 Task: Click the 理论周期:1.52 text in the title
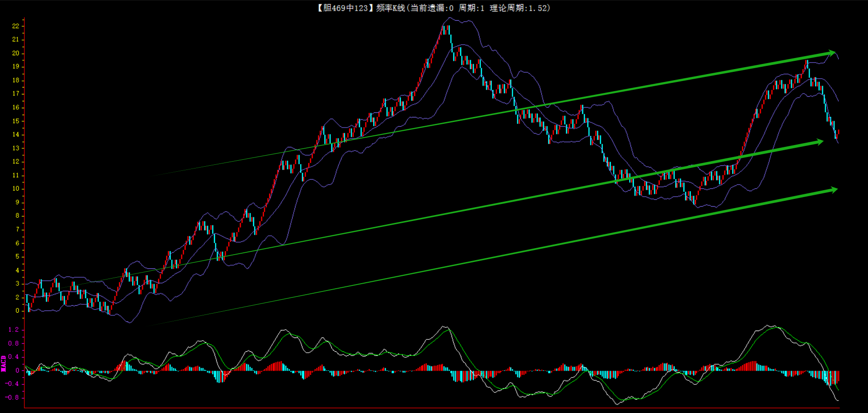(x=519, y=8)
